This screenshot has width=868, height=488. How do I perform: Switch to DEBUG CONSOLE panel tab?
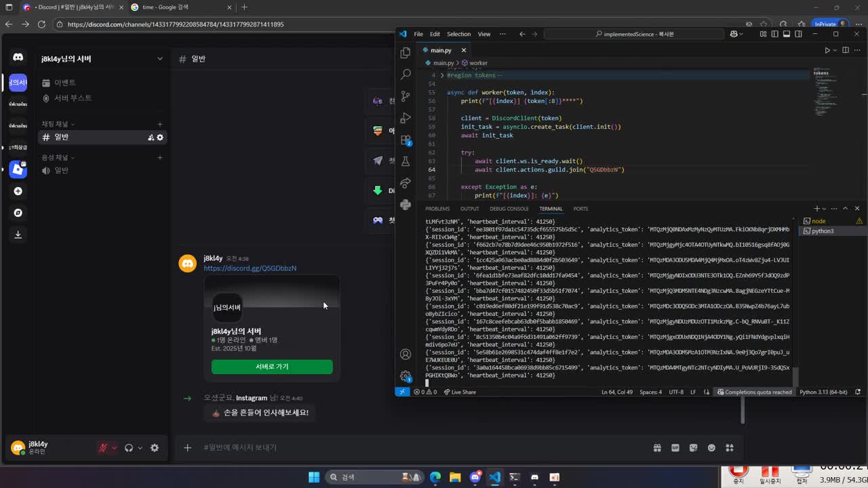tap(509, 209)
